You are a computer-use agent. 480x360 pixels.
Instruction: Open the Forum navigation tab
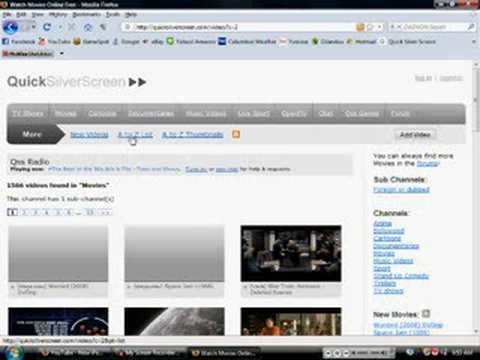pos(400,114)
